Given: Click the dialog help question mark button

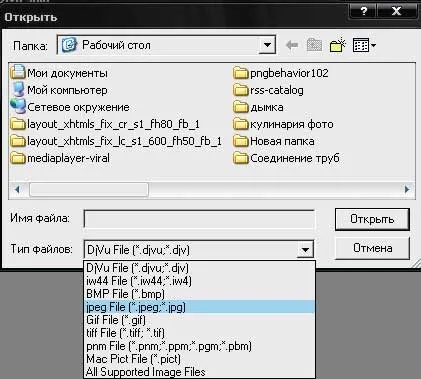Looking at the screenshot, I should click(364, 11).
